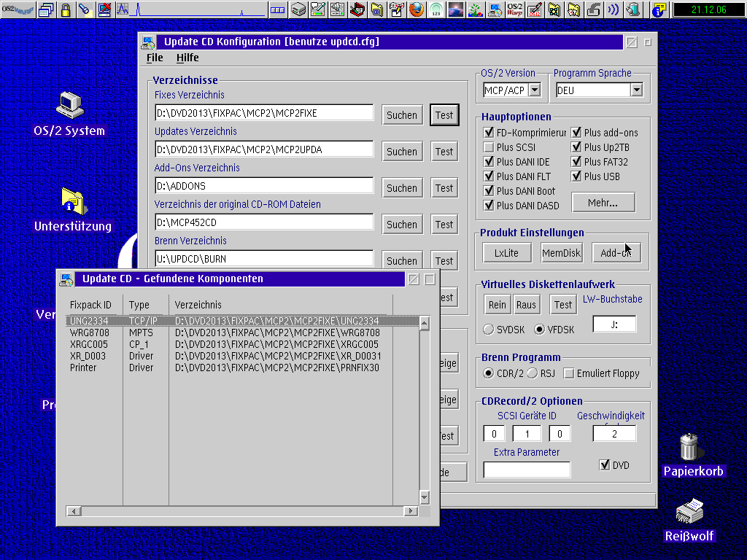Select the WRG8708 MPTS row

point(242,332)
